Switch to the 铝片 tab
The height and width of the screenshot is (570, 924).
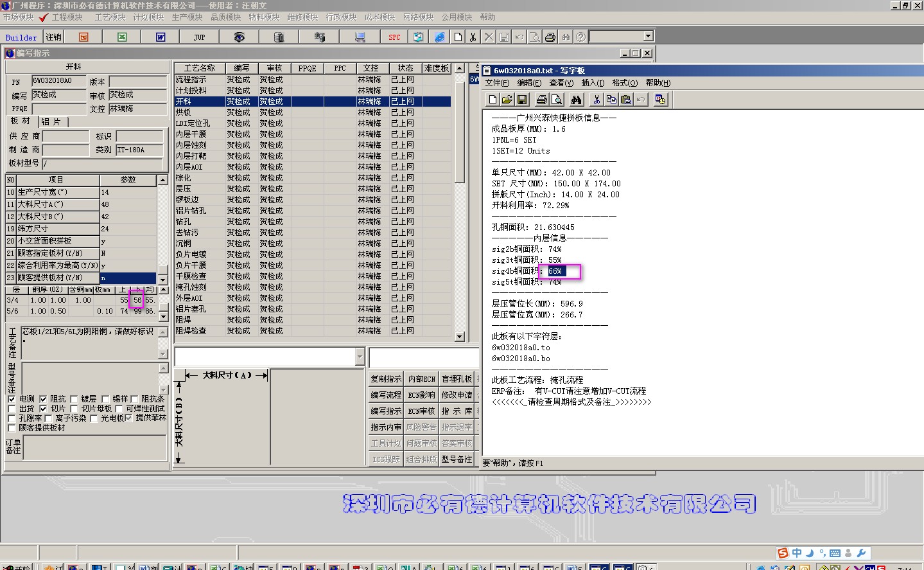(x=51, y=121)
